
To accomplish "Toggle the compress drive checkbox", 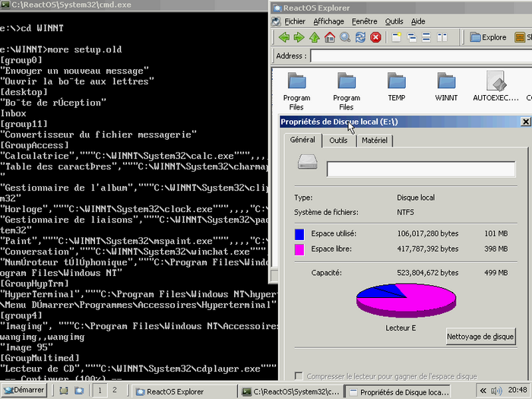I will 298,376.
